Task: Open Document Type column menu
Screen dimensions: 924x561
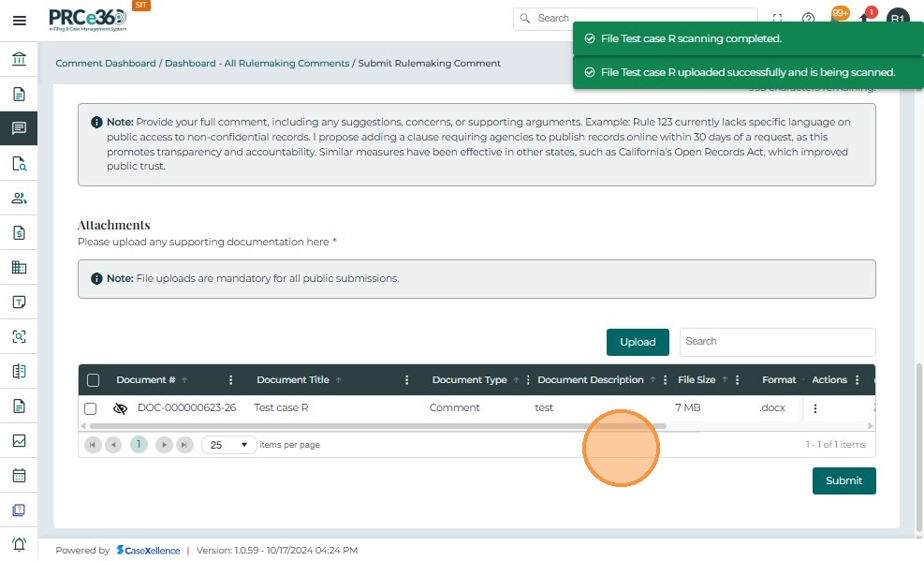Action: click(x=528, y=380)
